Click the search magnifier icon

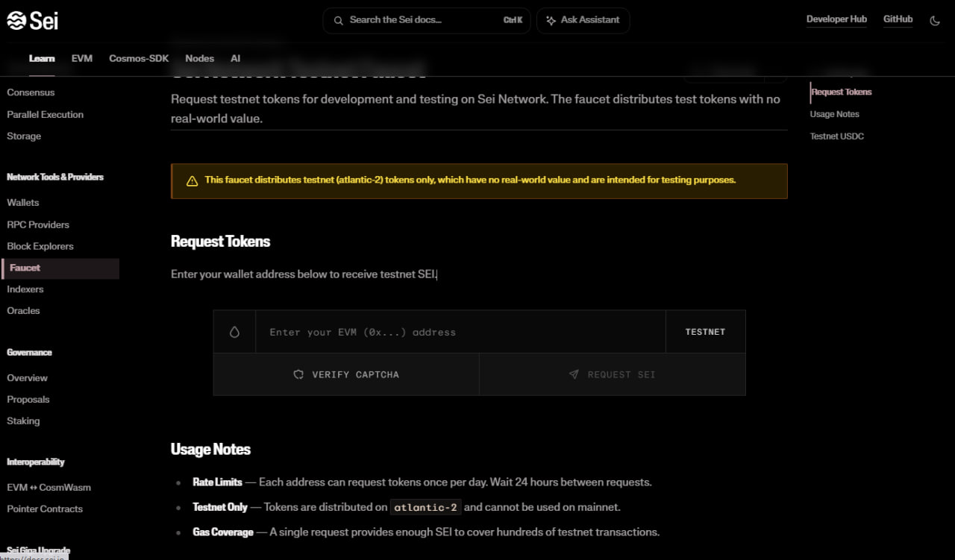[339, 20]
